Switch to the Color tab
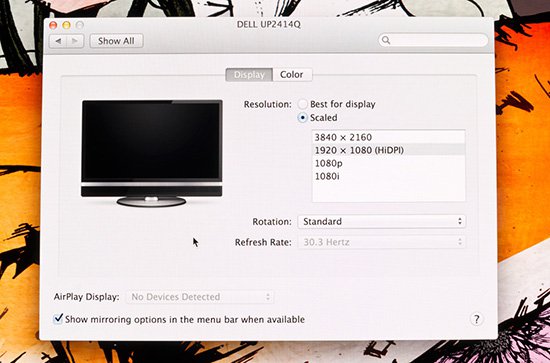The width and height of the screenshot is (550, 363). pos(291,75)
